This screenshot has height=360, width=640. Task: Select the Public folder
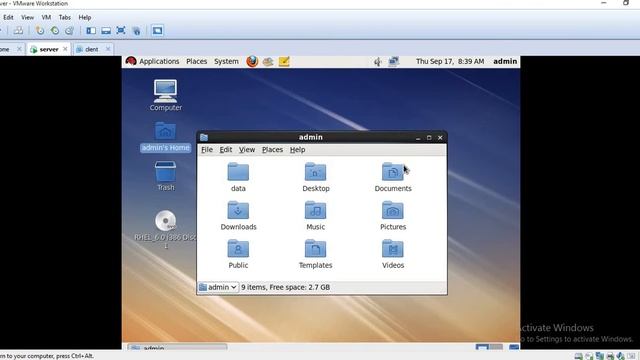[x=238, y=254]
